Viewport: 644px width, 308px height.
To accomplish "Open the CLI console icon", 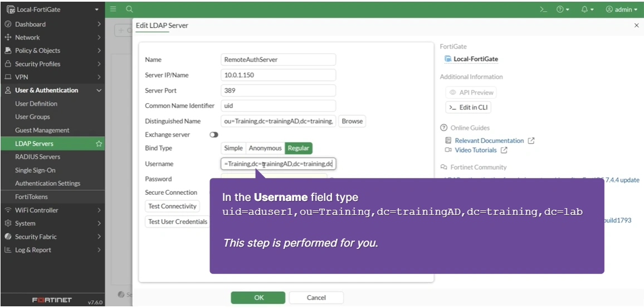I will coord(543,9).
